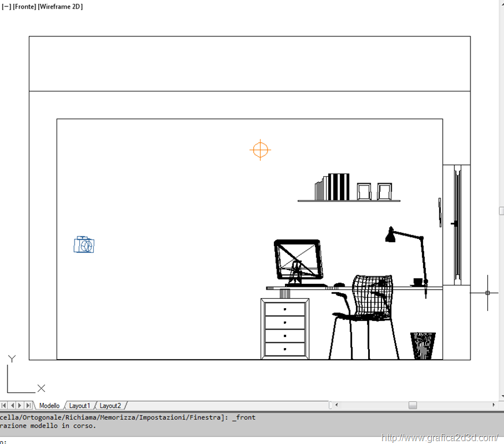Screen dimensions: 504x444
Task: Switch to the Layout1 tab
Action: pyautogui.click(x=80, y=406)
